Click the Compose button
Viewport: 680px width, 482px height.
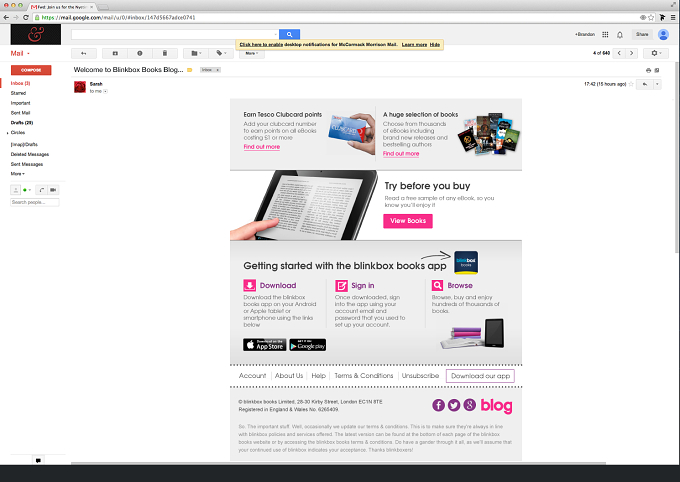(x=31, y=70)
